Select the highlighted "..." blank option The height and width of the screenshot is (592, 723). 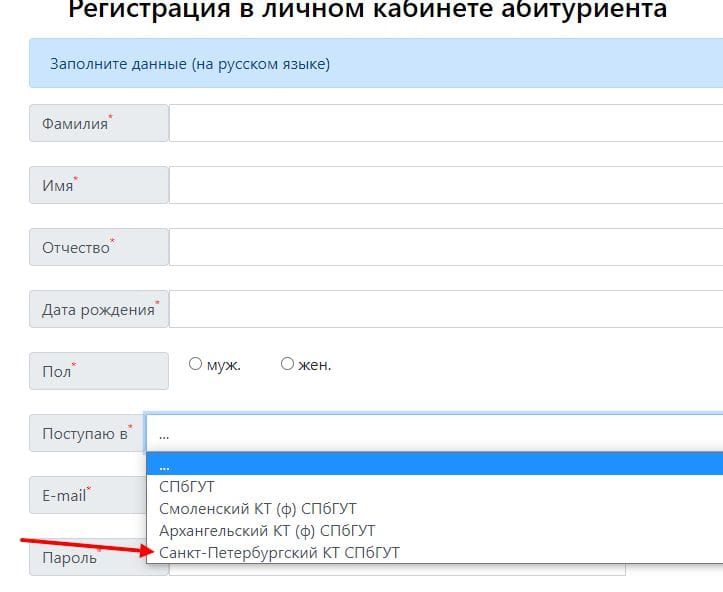[434, 465]
